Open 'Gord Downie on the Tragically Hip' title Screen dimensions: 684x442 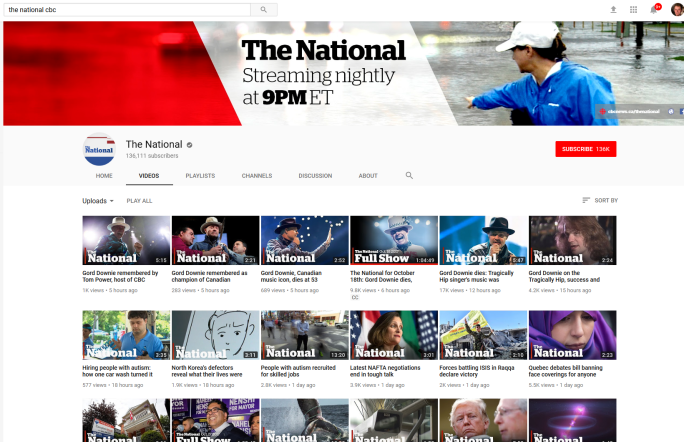point(564,276)
